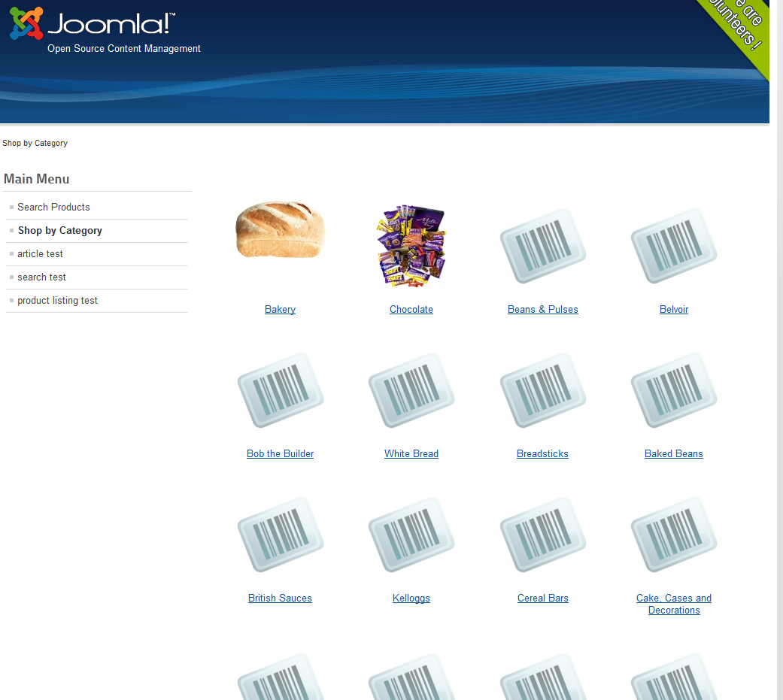Click barcode icon above Belvoir
Screen dimensions: 783x700
click(x=674, y=246)
